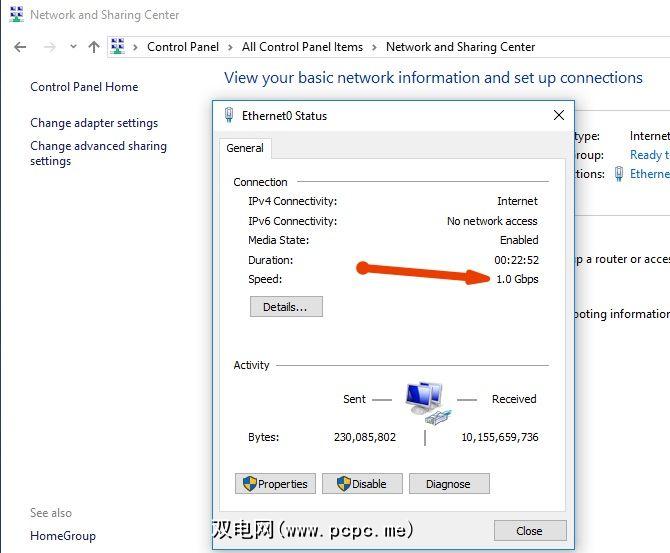This screenshot has height=553, width=670.
Task: Open Control Panel Home link
Action: coord(84,87)
